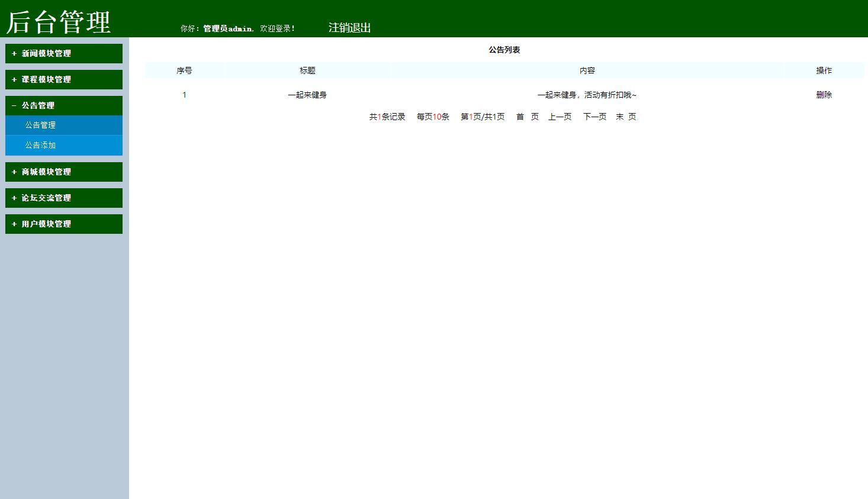
Task: Expand the 课程模块管理 plus icon
Action: tap(14, 79)
